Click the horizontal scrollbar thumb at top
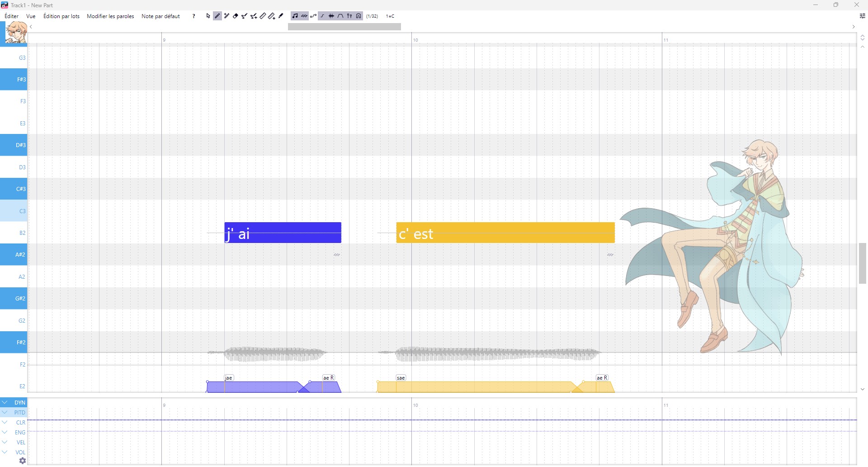The height and width of the screenshot is (467, 868). [x=344, y=27]
